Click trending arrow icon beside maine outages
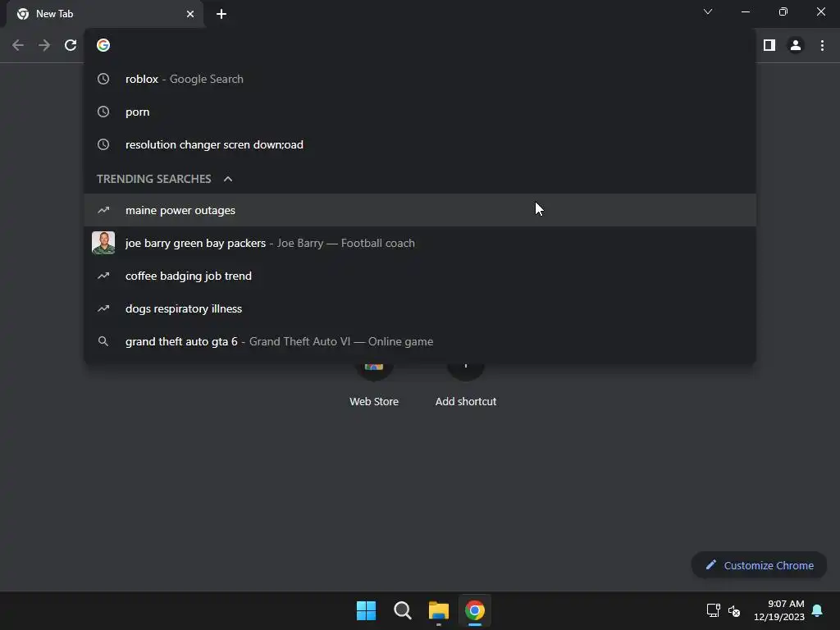The image size is (840, 630). (x=103, y=210)
